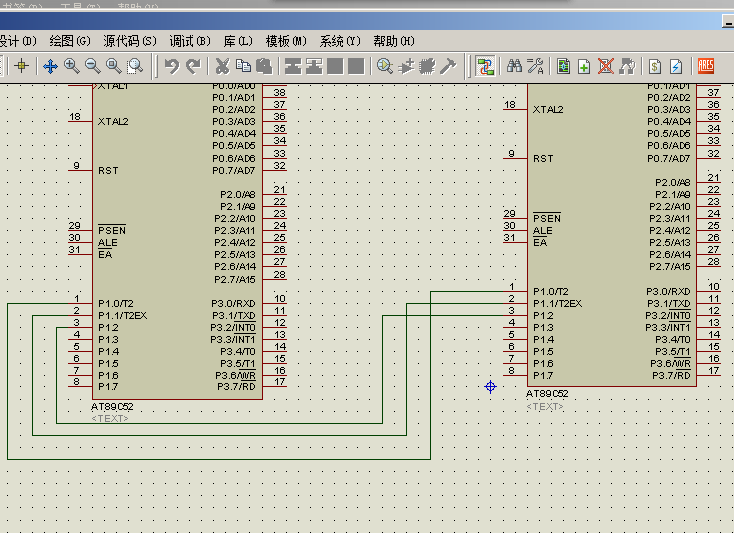Screen dimensions: 734x533
Task: Click P3.7/RD pin label on left chip
Action: point(236,387)
